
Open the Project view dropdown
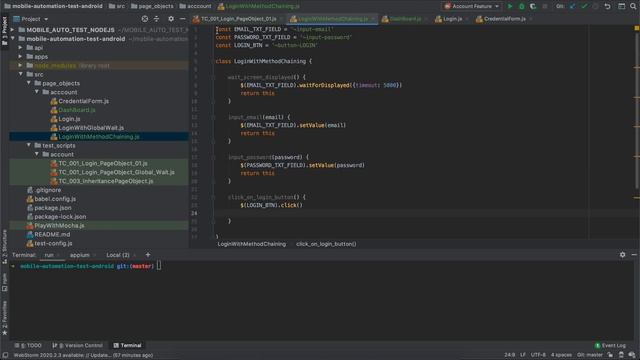[31, 19]
